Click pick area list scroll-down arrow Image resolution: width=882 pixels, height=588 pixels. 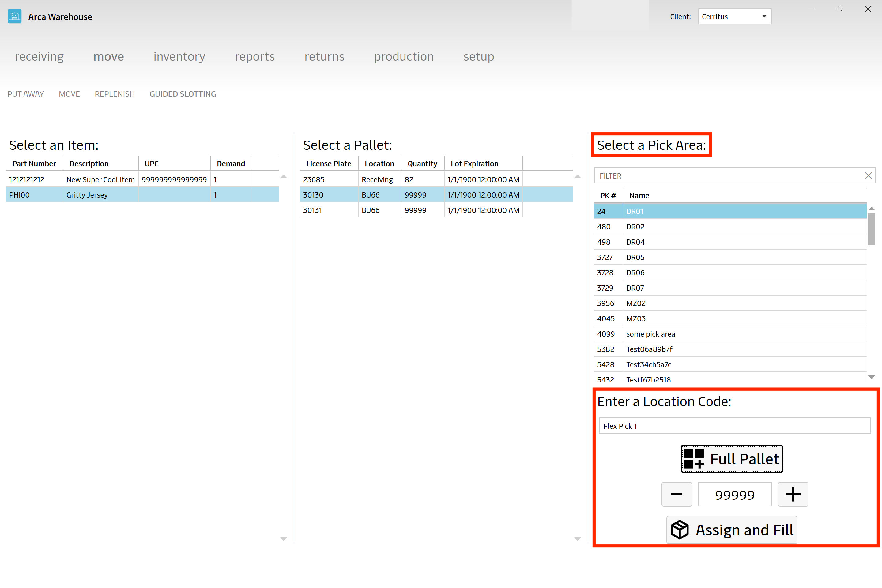[872, 377]
